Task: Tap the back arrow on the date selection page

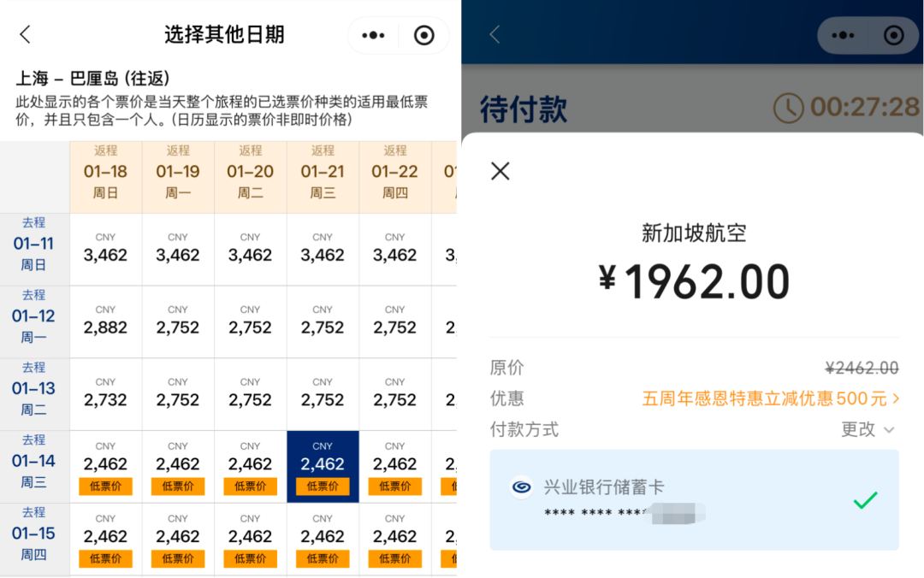Action: tap(25, 34)
